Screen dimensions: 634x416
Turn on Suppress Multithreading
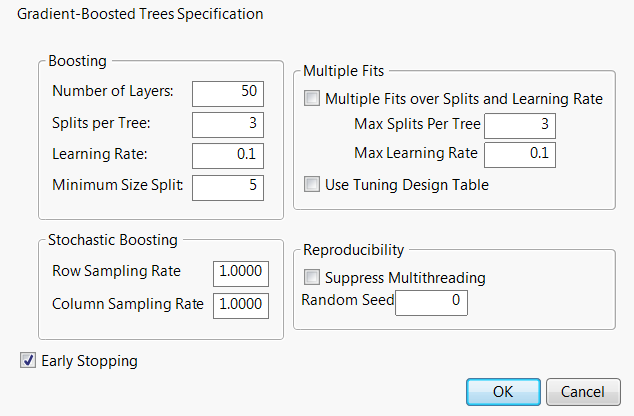[313, 277]
